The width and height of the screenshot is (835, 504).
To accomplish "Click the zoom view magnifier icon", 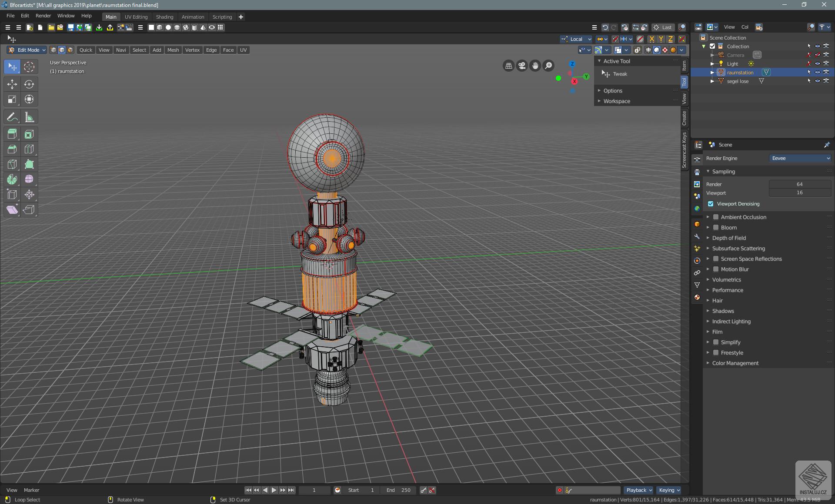I will (x=549, y=66).
